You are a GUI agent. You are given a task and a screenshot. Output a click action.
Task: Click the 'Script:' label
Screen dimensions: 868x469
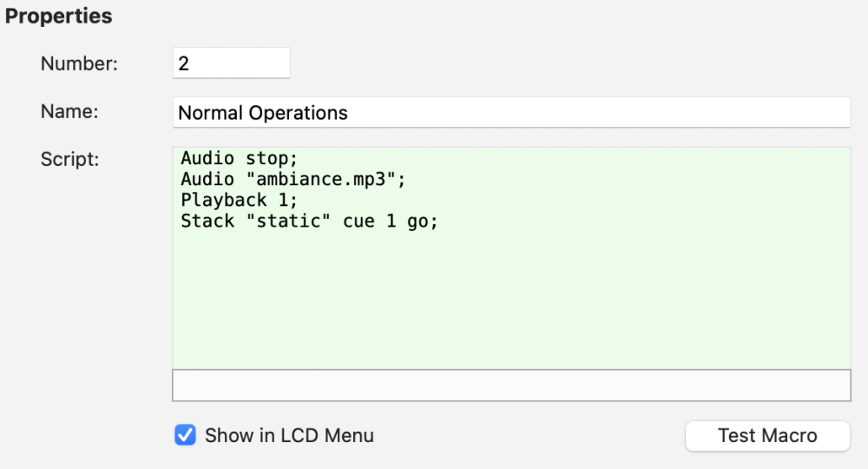(x=70, y=160)
